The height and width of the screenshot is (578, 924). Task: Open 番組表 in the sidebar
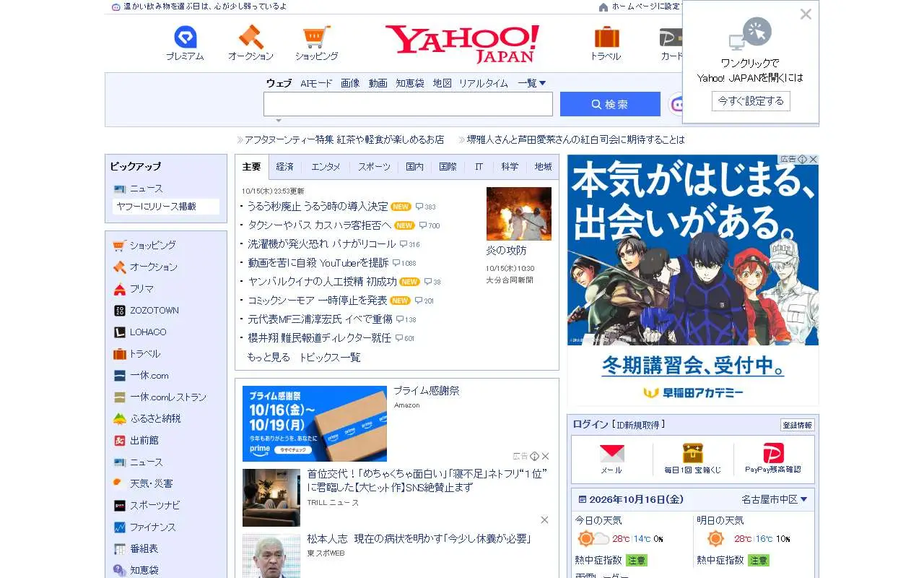(x=144, y=549)
